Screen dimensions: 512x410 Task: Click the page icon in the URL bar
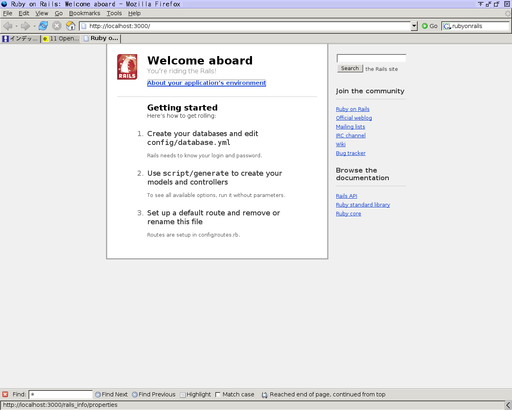tap(84, 26)
